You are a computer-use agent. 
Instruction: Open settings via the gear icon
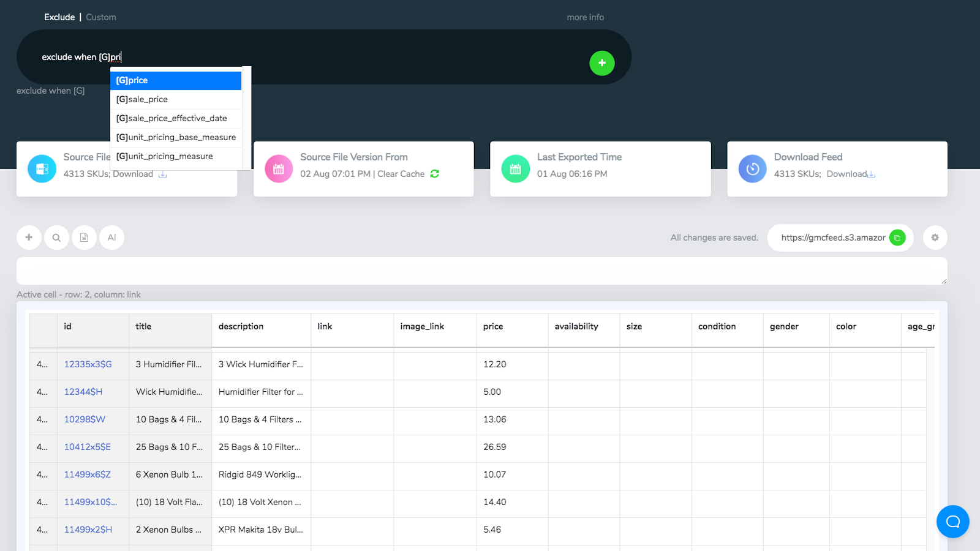pyautogui.click(x=935, y=238)
